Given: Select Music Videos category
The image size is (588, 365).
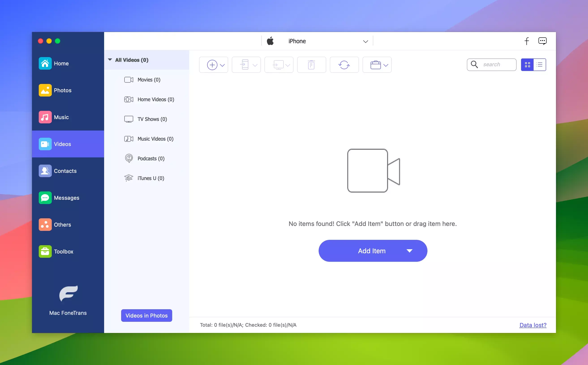Looking at the screenshot, I should (155, 139).
